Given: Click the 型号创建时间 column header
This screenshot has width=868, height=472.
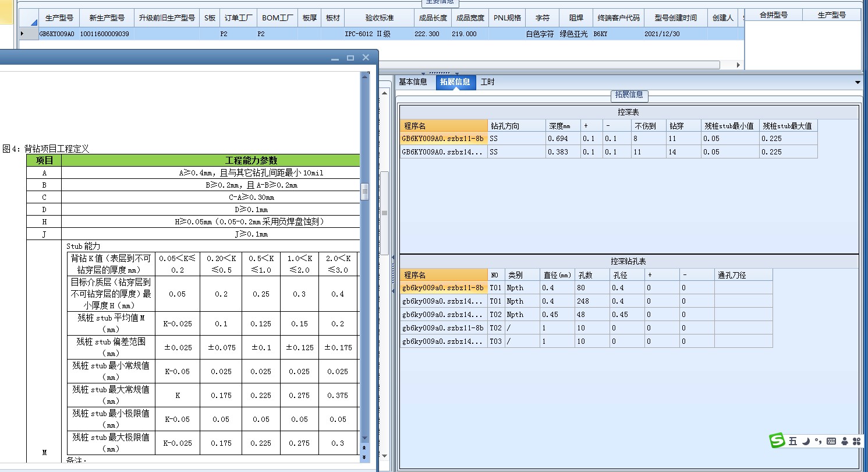Looking at the screenshot, I should [675, 18].
